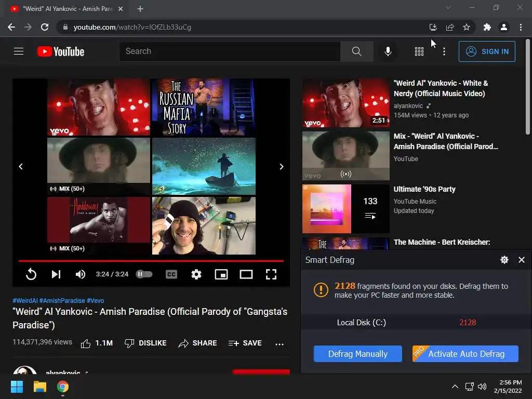Open Haddaway mix endscreen thumbnail
The image size is (532, 399).
click(x=99, y=225)
